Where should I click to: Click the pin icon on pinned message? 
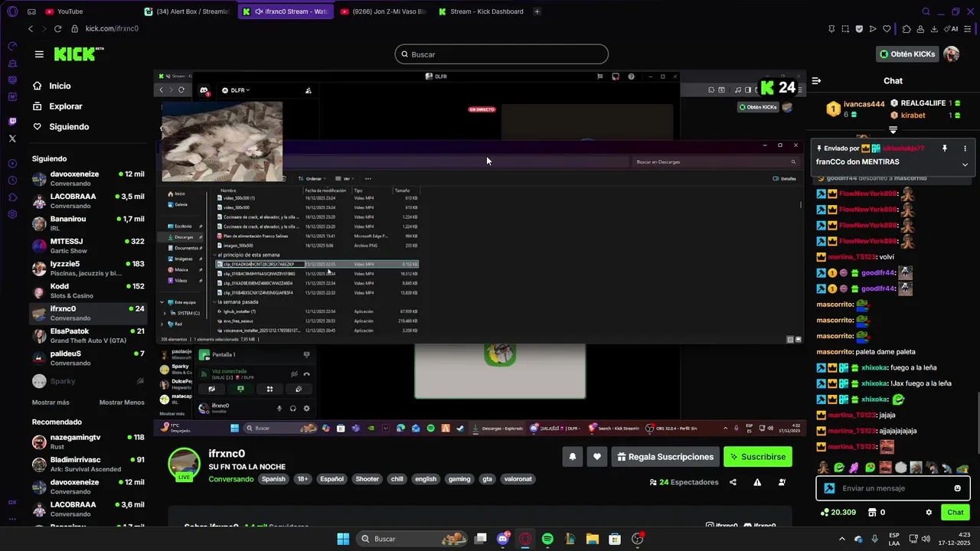(944, 148)
